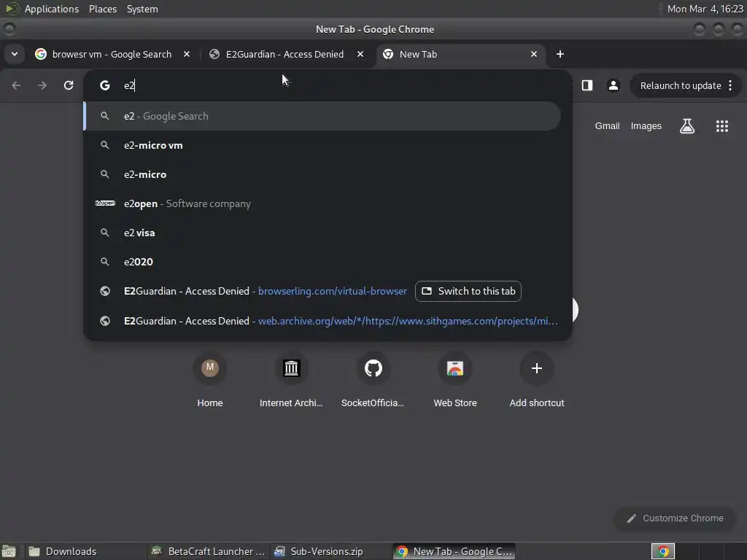Reload the current page
This screenshot has height=560, width=747.
coord(69,85)
